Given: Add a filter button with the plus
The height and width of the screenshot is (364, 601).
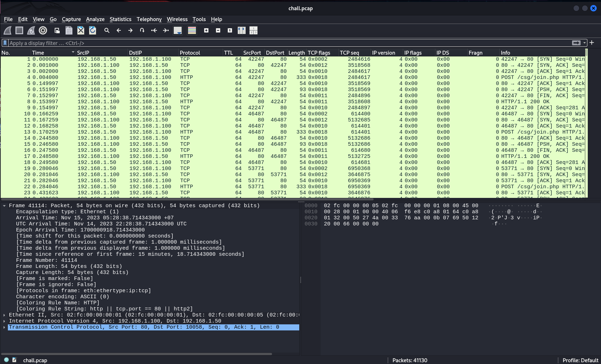Looking at the screenshot, I should point(592,43).
